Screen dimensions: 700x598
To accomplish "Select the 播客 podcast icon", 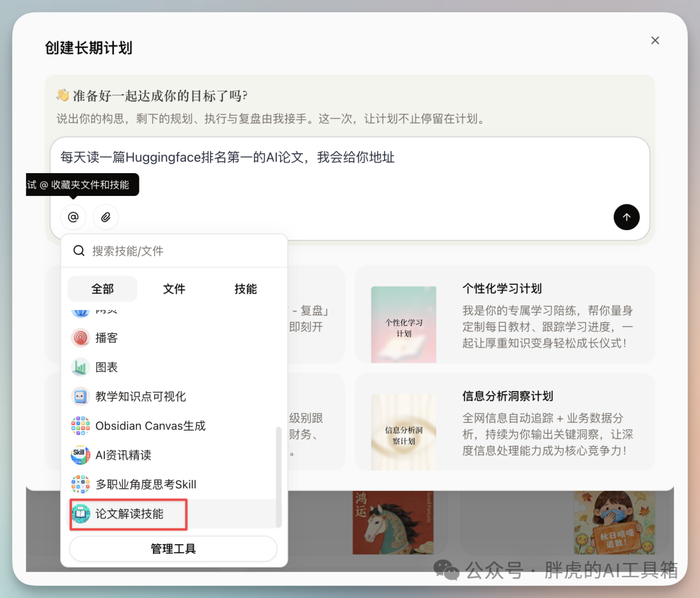I will coord(80,338).
